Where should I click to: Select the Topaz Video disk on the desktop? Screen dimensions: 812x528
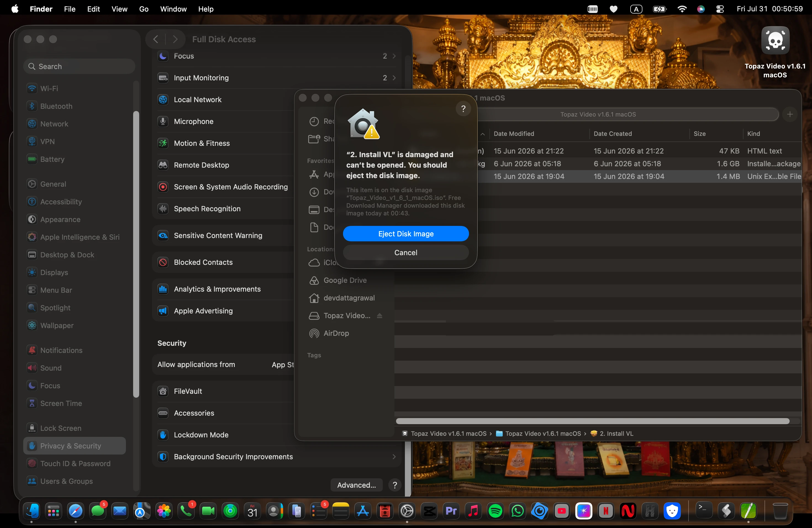pos(775,41)
